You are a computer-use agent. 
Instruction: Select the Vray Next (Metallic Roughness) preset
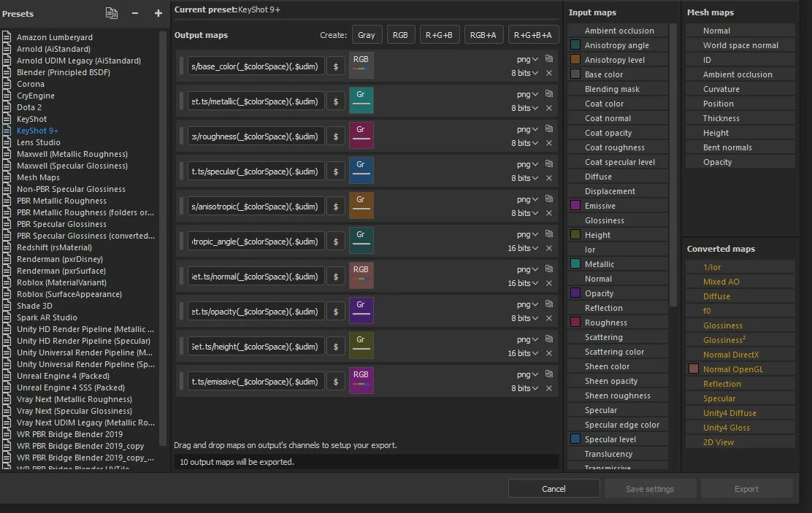pos(74,399)
